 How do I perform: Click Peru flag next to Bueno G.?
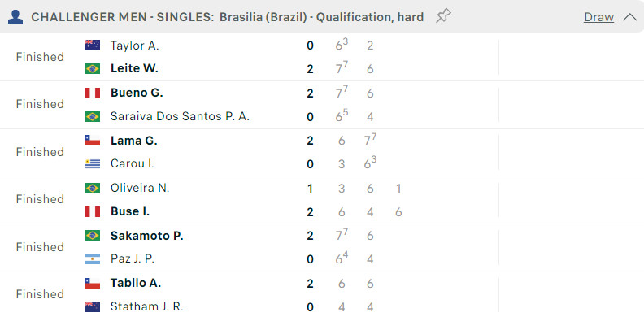(x=92, y=93)
